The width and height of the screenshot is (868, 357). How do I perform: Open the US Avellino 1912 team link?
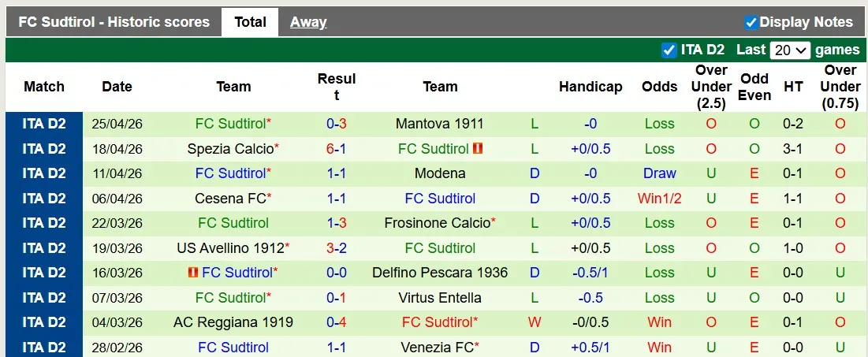pyautogui.click(x=230, y=248)
